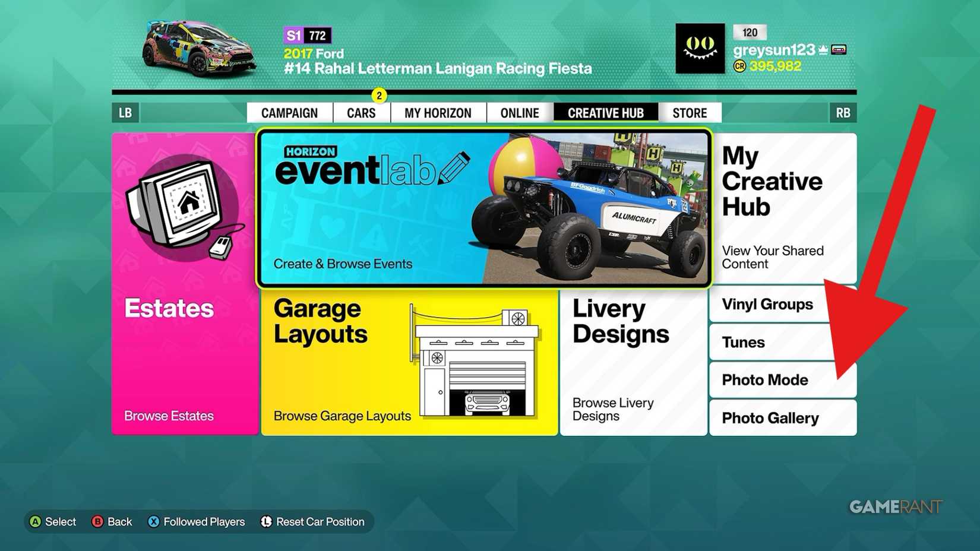Switch to the Campaign tab
The width and height of the screenshot is (980, 551).
[x=290, y=113]
